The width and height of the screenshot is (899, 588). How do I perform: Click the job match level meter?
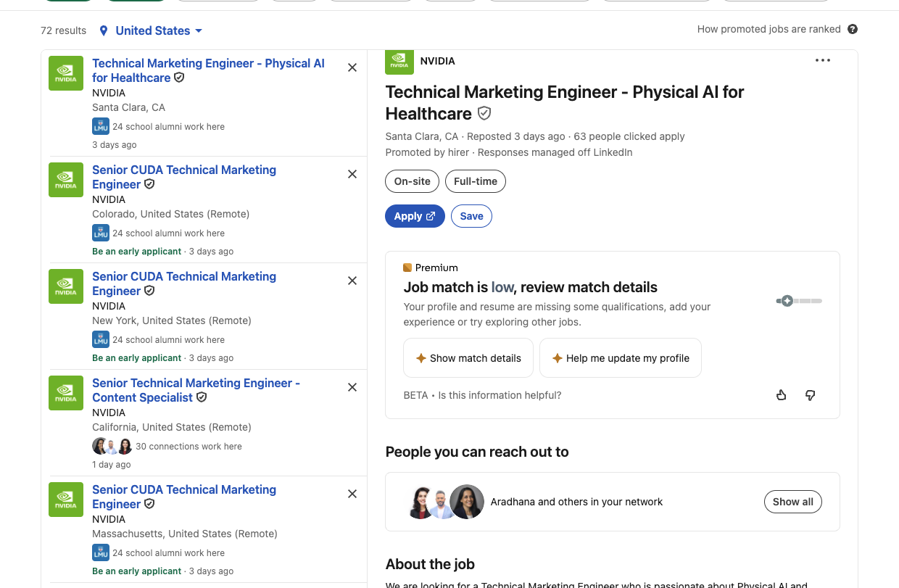(x=799, y=301)
